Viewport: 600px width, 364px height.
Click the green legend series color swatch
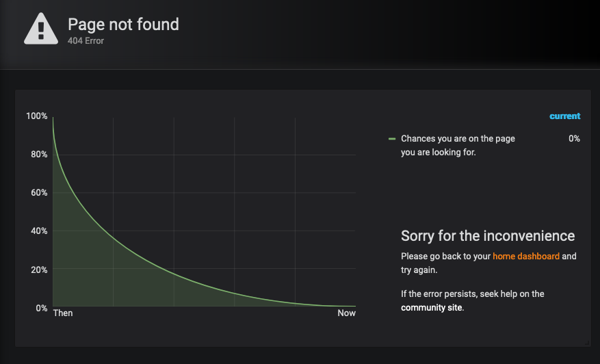[x=392, y=139]
